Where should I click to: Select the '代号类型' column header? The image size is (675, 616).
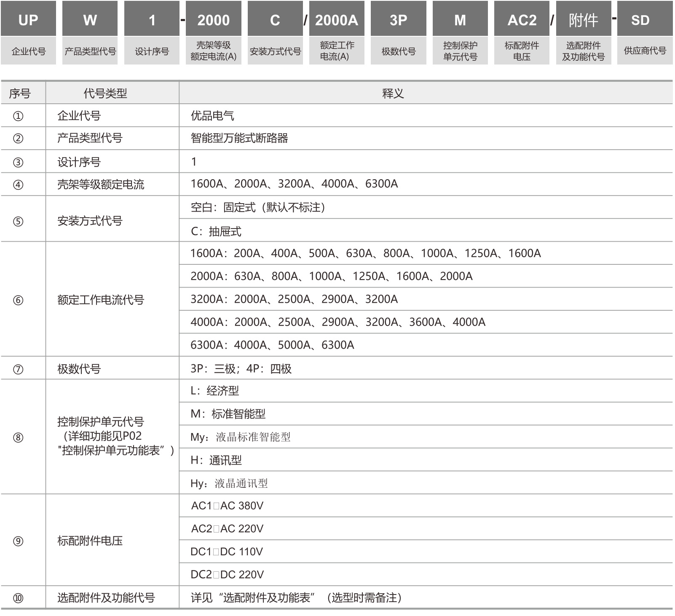point(105,93)
